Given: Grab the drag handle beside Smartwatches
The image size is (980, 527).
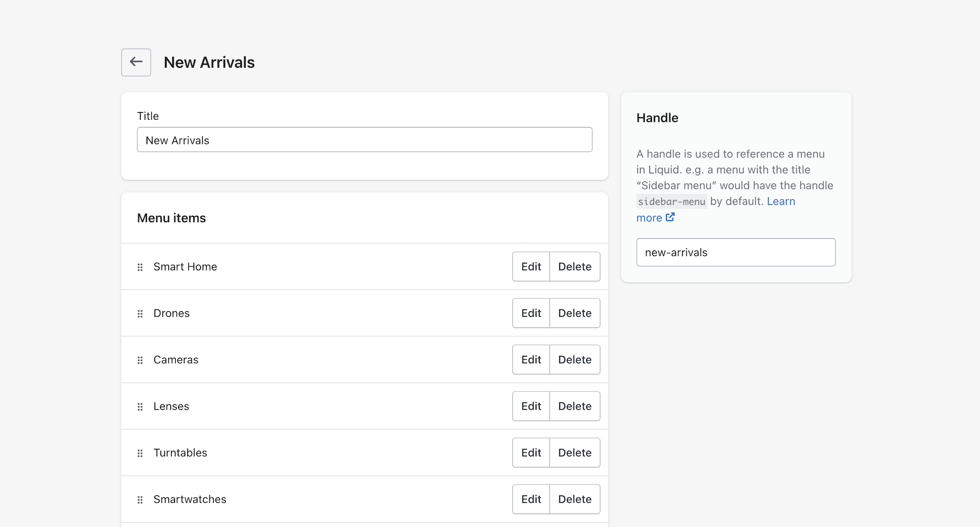Looking at the screenshot, I should pyautogui.click(x=140, y=500).
